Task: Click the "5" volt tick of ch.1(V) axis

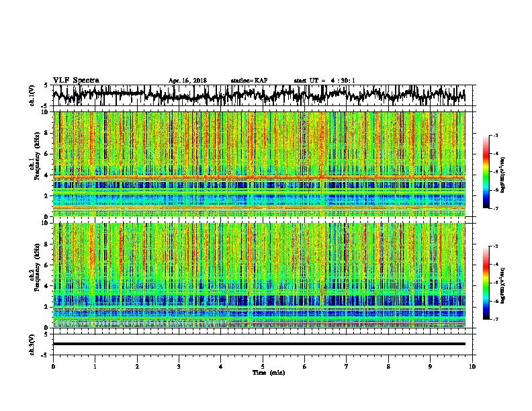Action: pyautogui.click(x=46, y=85)
